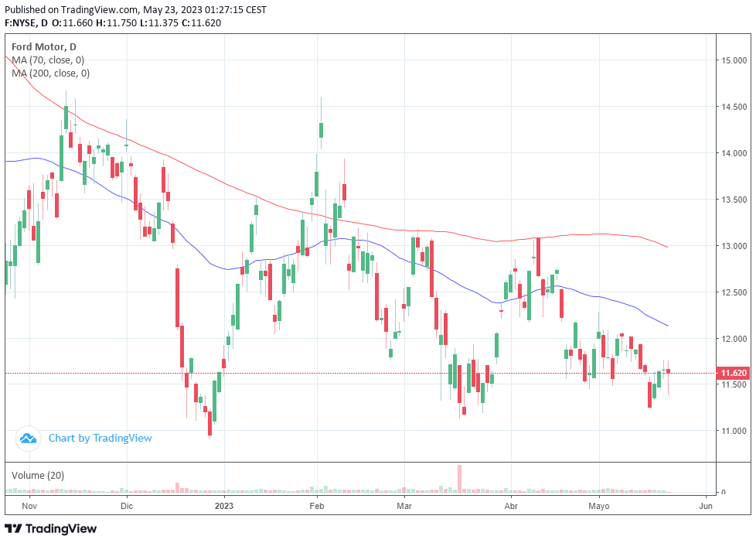The height and width of the screenshot is (543, 756).
Task: Click the red 11.620 current price tag
Action: click(734, 373)
